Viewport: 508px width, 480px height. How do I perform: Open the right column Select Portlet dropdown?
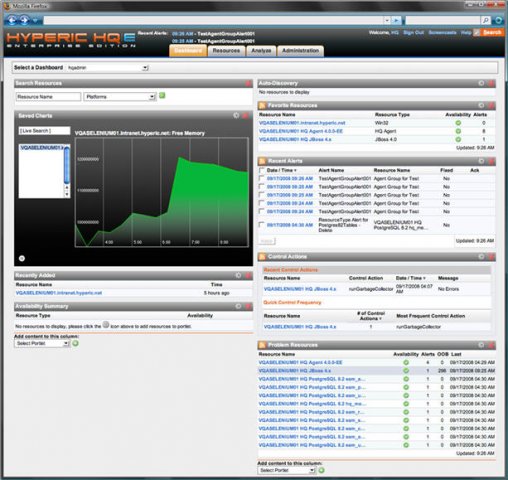click(286, 470)
